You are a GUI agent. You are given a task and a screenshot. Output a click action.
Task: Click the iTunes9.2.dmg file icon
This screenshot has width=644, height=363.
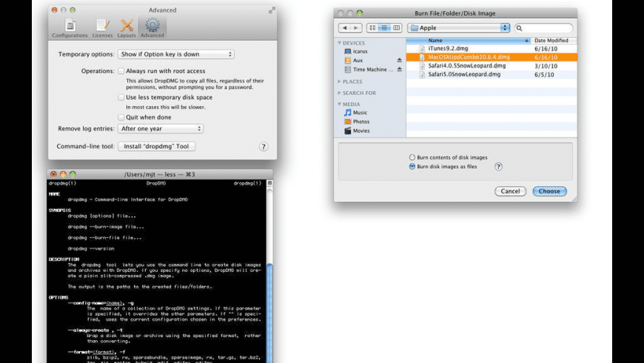click(x=422, y=48)
